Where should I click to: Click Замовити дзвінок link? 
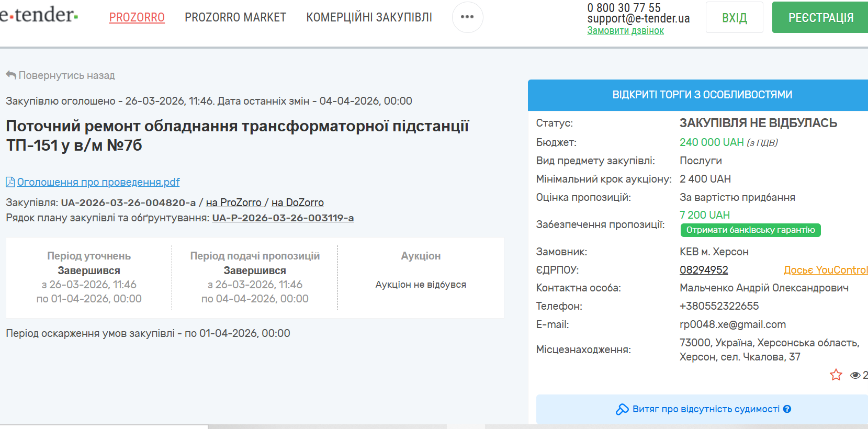[x=625, y=30]
